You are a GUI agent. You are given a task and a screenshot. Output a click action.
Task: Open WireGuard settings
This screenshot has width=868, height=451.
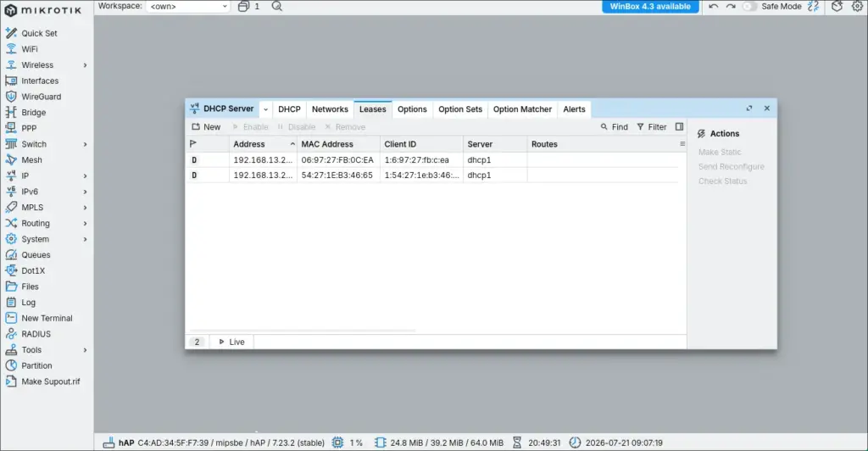(33, 97)
